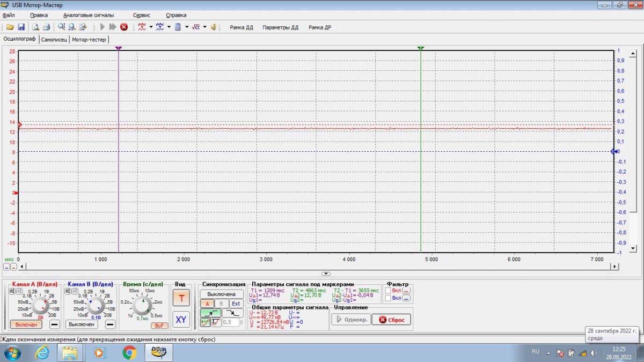Click the square root math icon
This screenshot has height=362, width=644.
point(196,27)
